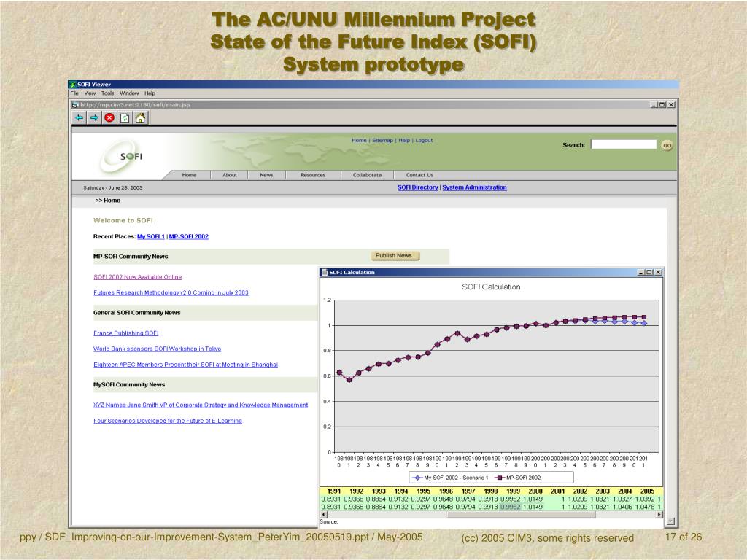Click MP-SOFI 2002 legend entry
This screenshot has width=747, height=560.
click(519, 478)
